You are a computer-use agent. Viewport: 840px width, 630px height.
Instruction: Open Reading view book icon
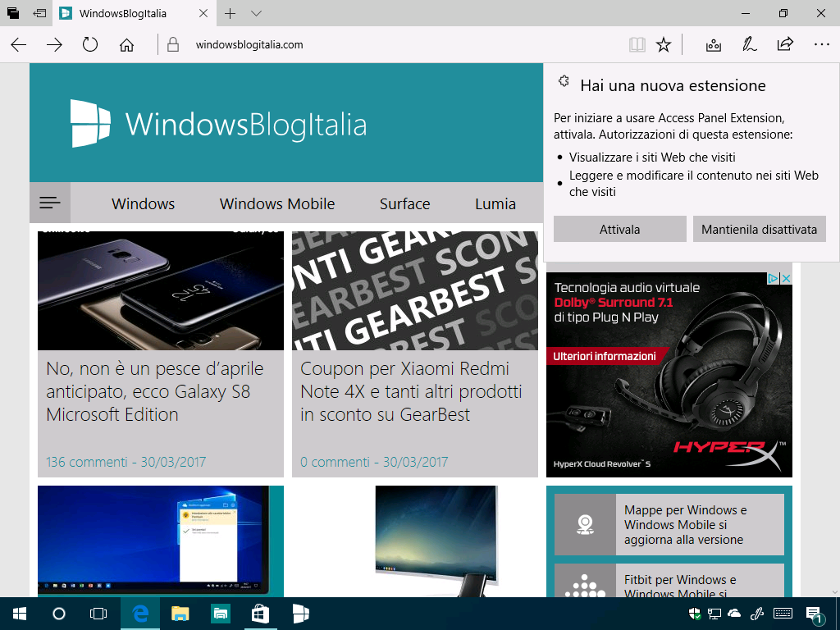[x=637, y=44]
